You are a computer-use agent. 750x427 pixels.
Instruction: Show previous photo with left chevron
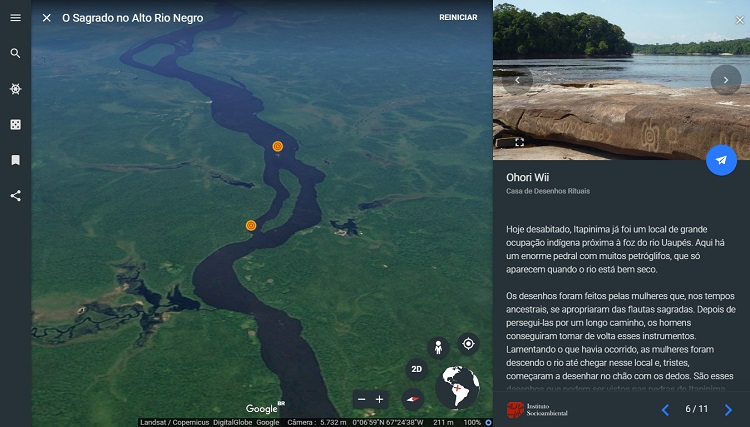click(x=517, y=80)
